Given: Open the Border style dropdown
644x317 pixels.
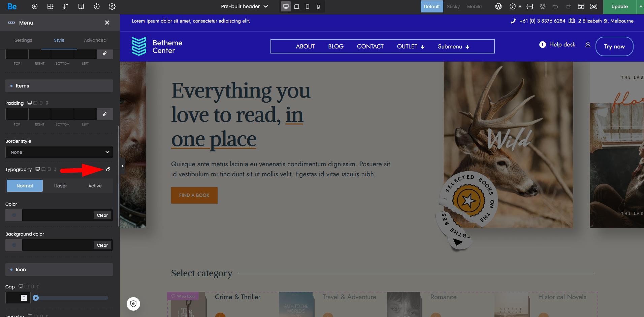Looking at the screenshot, I should (59, 152).
